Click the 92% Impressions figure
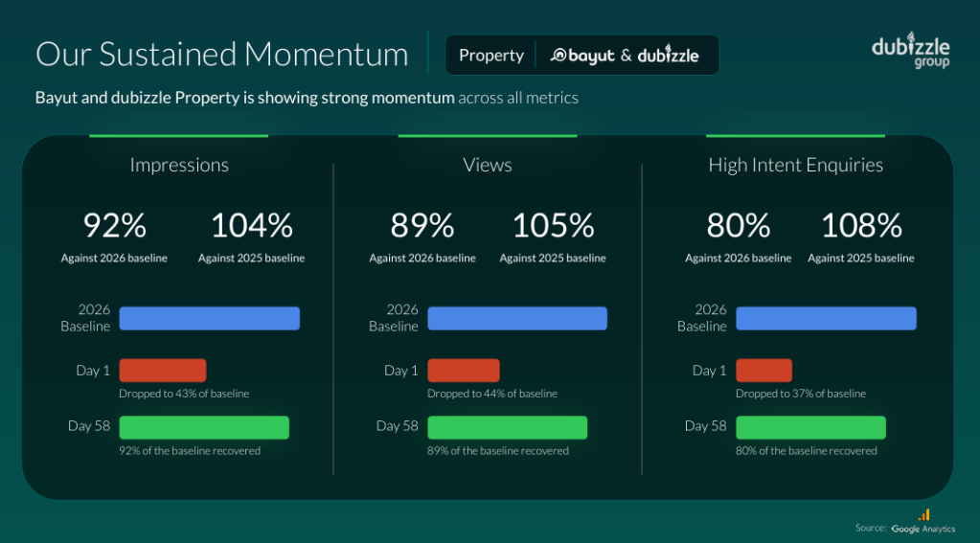 115,226
